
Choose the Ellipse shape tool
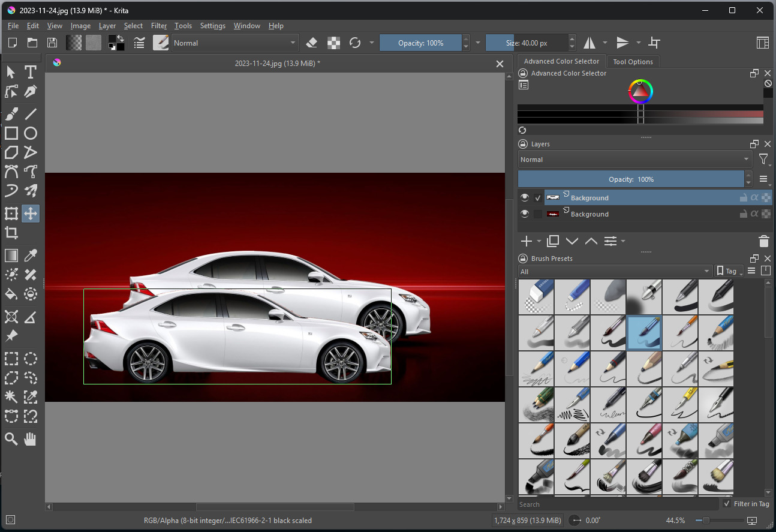click(31, 133)
